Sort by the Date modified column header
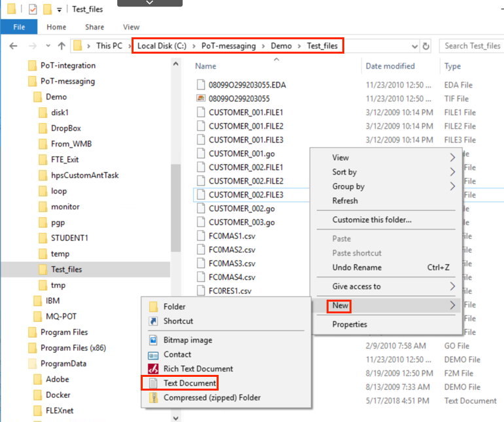The image size is (504, 422). (390, 66)
